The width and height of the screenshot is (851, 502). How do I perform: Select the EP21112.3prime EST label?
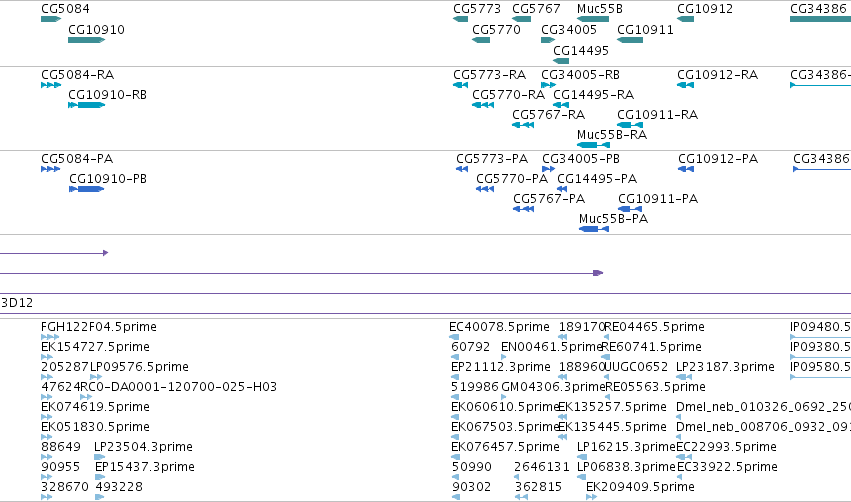(501, 367)
